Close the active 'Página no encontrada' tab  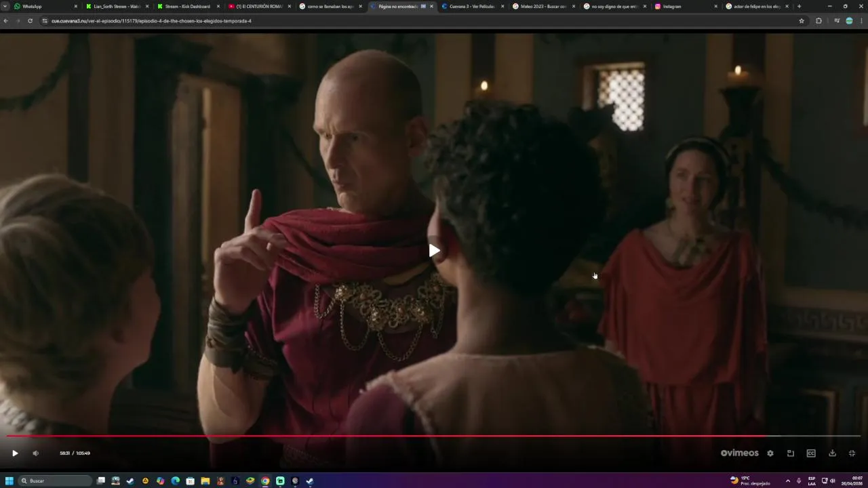coord(431,6)
